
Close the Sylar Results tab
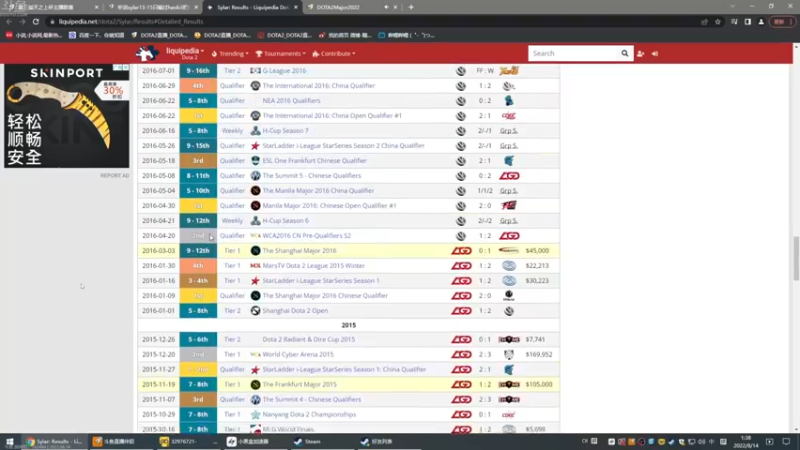(296, 7)
